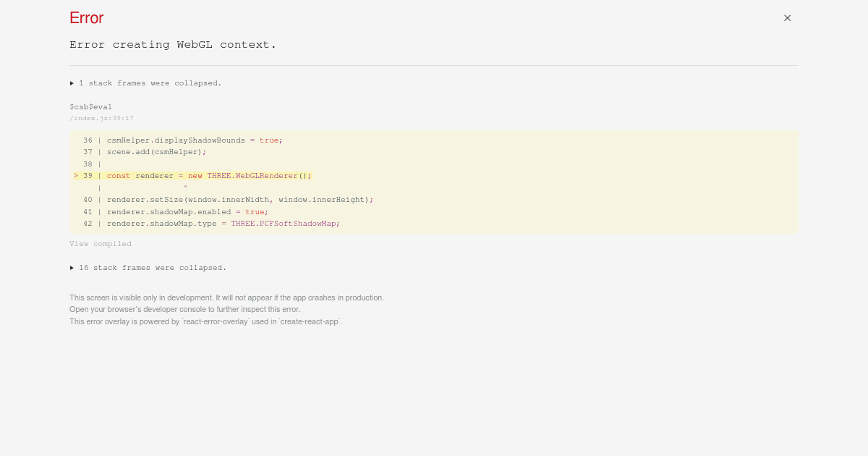
Task: Dismiss the error overlay via X
Action: [787, 18]
